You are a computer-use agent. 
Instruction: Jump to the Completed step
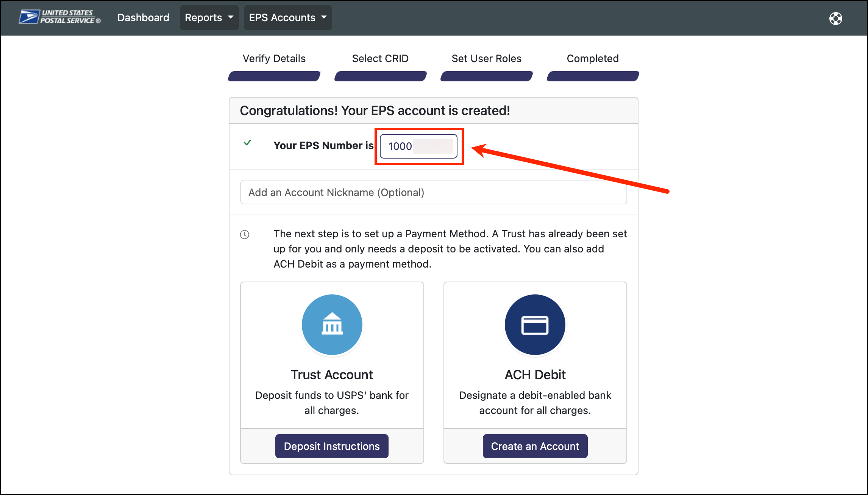593,58
